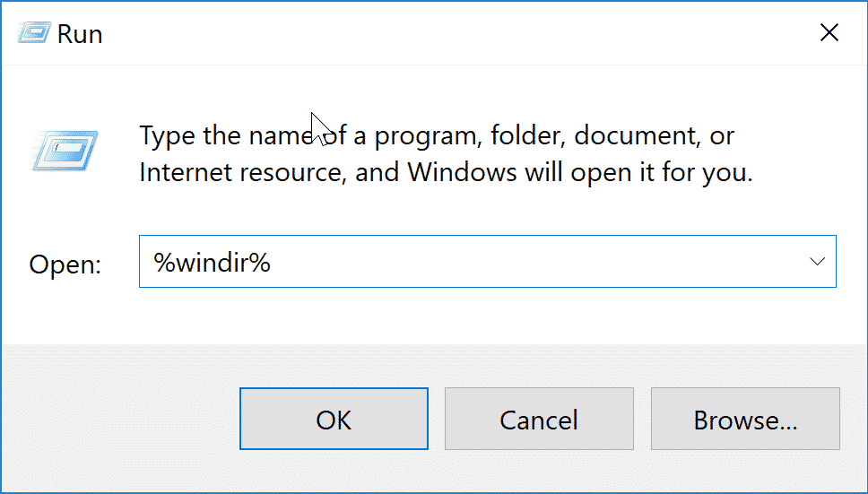This screenshot has width=868, height=494.
Task: Click empty space right of %windir% in field
Action: 538,262
